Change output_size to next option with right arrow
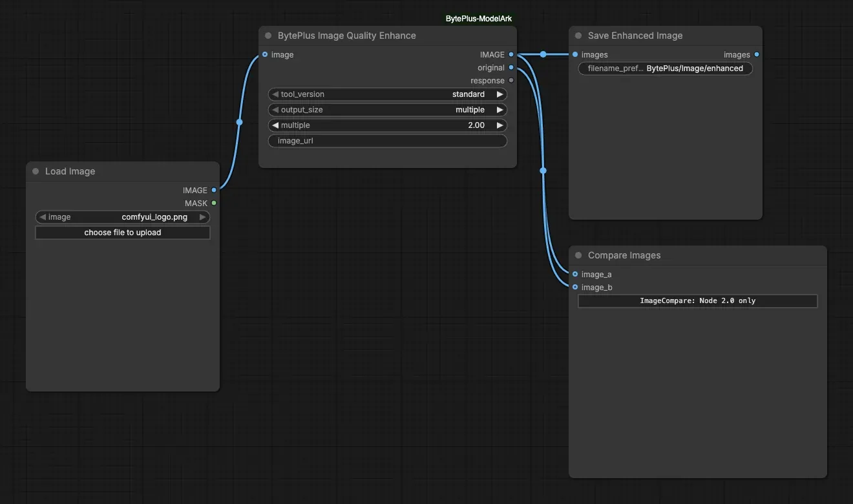The width and height of the screenshot is (853, 504). pos(500,110)
